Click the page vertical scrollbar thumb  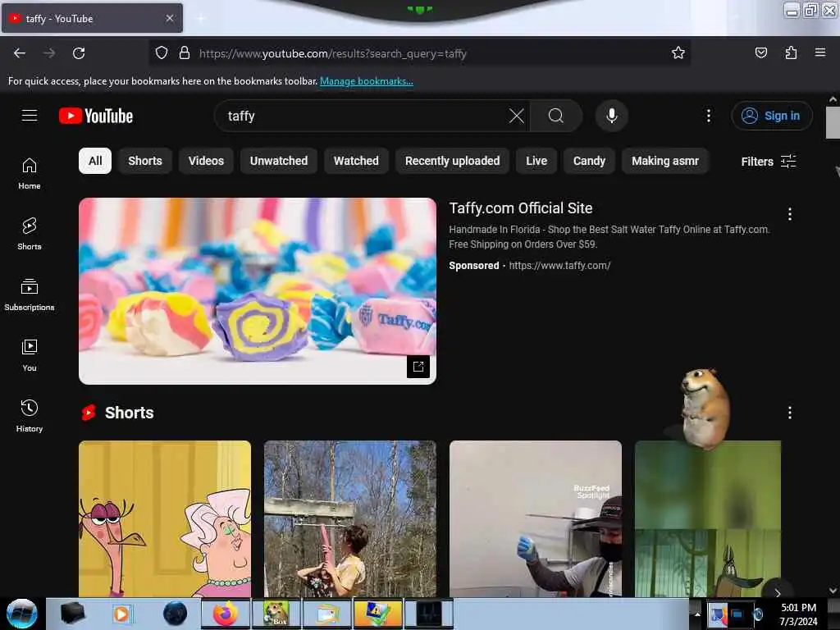point(833,122)
